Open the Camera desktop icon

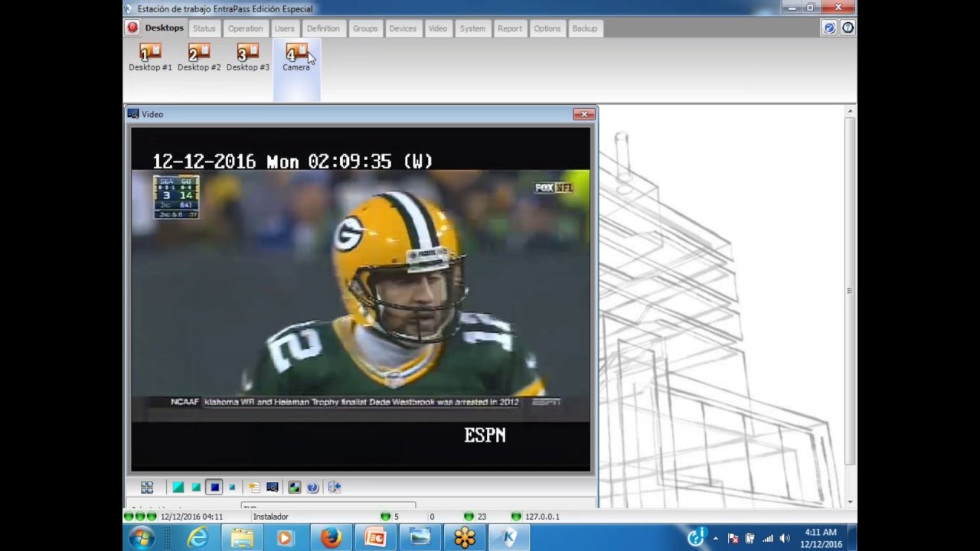[x=296, y=57]
